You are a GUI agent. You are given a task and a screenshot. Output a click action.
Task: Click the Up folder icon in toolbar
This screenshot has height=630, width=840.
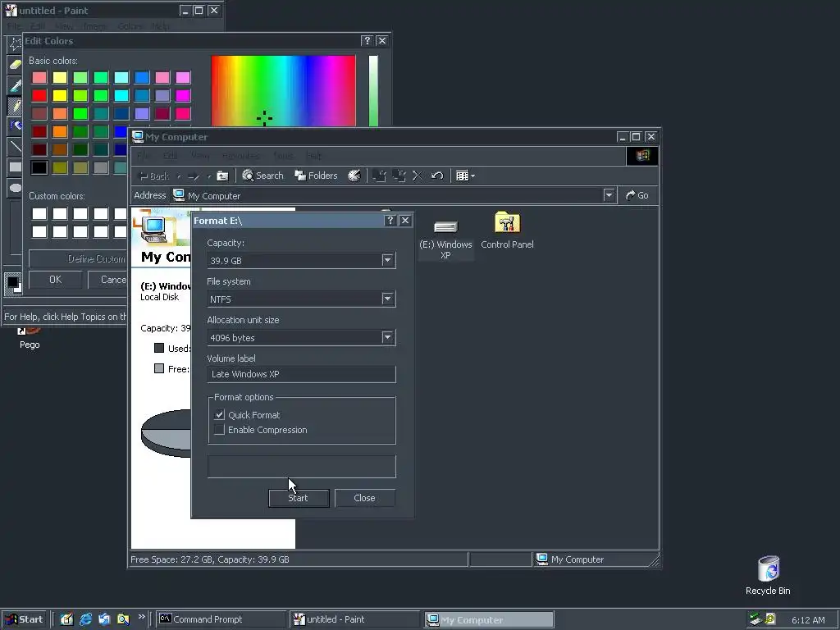click(222, 176)
